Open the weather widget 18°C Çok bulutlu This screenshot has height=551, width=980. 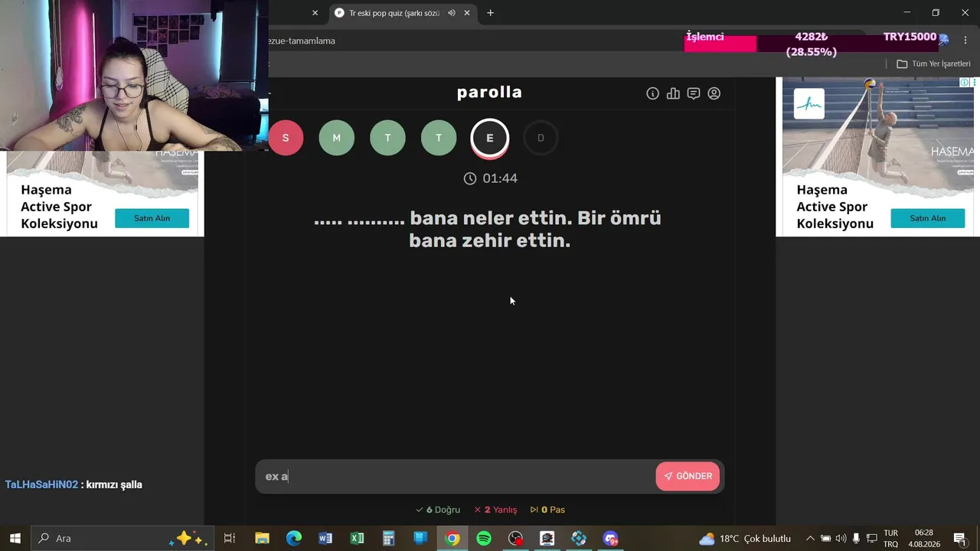pyautogui.click(x=745, y=539)
